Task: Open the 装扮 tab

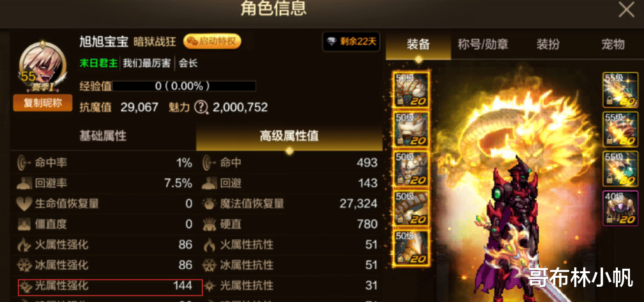Action: click(x=548, y=44)
